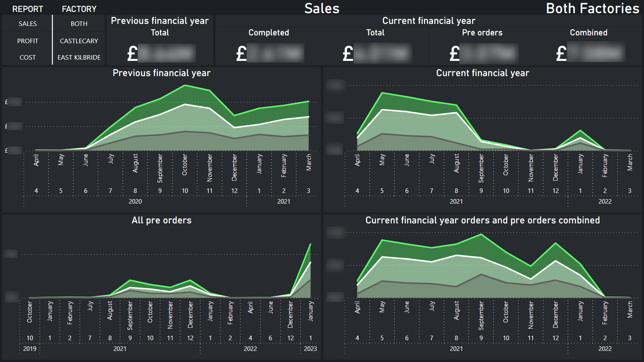Filter by CASTLECARY factory
644x362 pixels.
pyautogui.click(x=79, y=41)
